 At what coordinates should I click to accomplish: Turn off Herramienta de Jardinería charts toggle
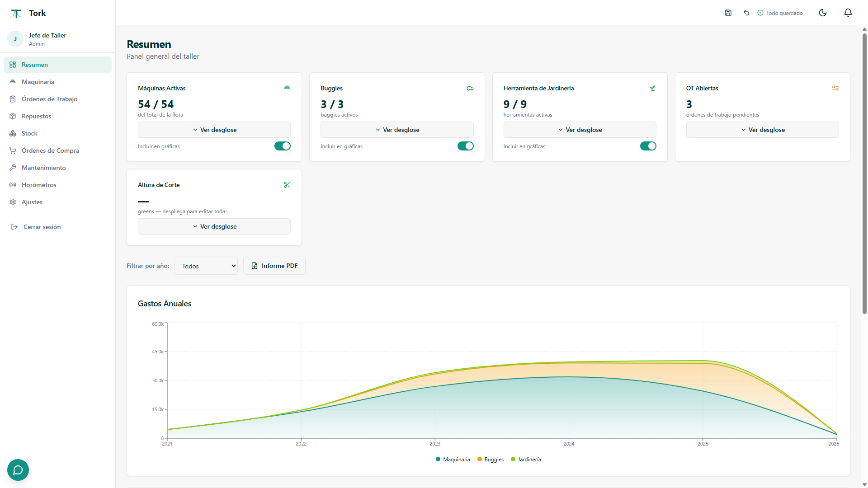(x=648, y=146)
